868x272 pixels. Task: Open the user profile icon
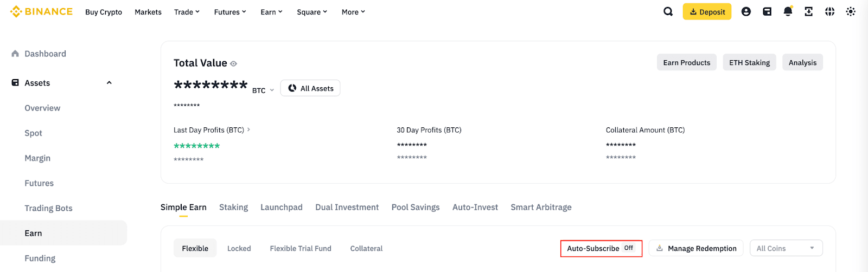[746, 11]
